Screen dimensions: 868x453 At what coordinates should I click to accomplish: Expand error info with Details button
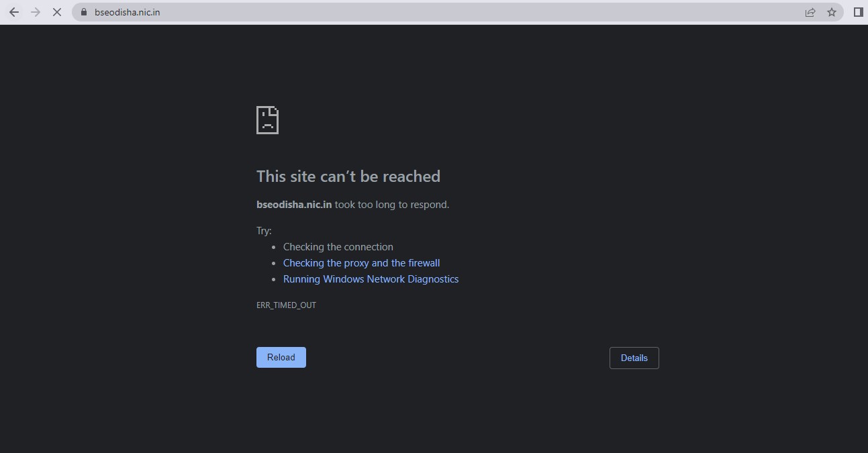point(634,358)
